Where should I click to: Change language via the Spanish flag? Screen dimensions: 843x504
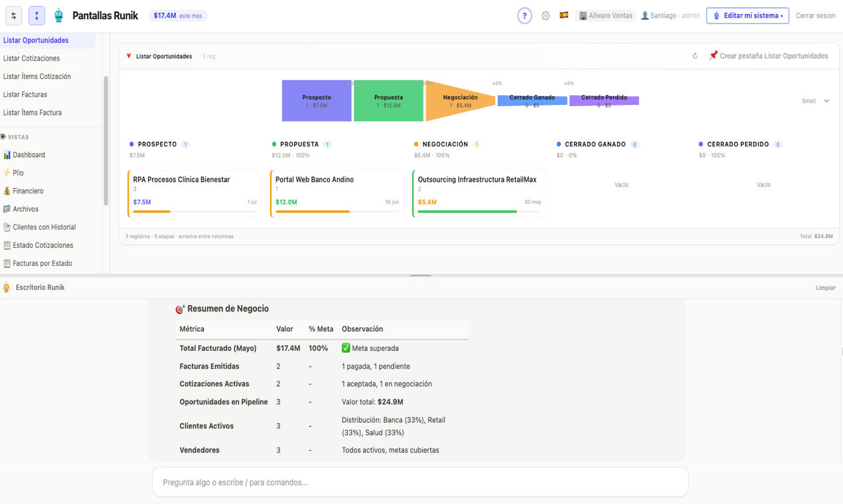point(564,15)
